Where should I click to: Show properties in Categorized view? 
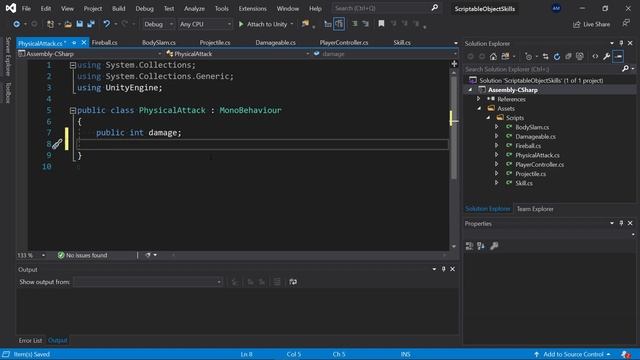469,246
